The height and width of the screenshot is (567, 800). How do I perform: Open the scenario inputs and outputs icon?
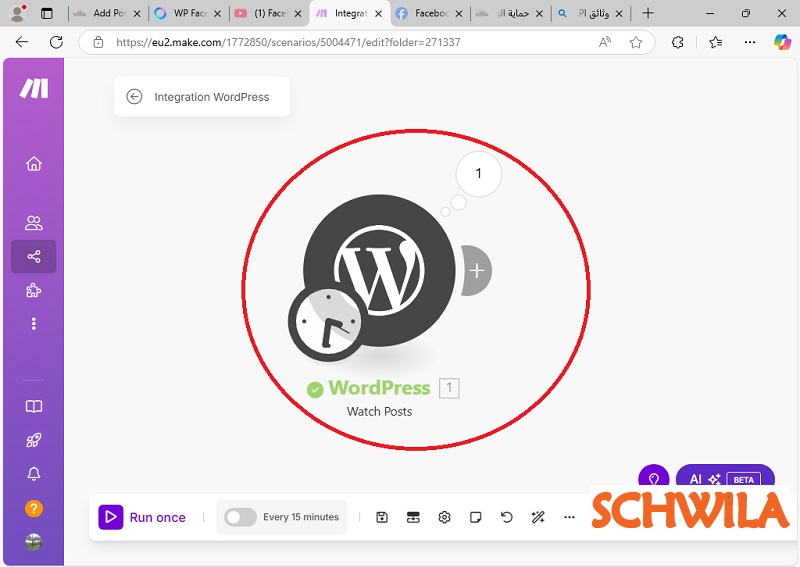(x=413, y=517)
